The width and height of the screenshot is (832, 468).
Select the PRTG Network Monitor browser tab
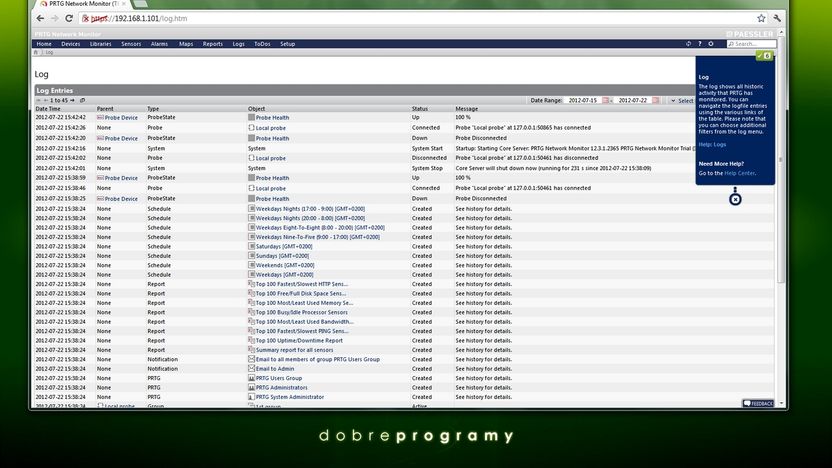[x=82, y=4]
